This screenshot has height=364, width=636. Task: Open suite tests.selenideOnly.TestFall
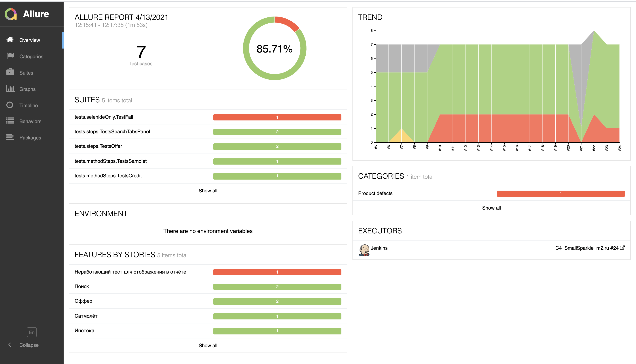point(208,117)
